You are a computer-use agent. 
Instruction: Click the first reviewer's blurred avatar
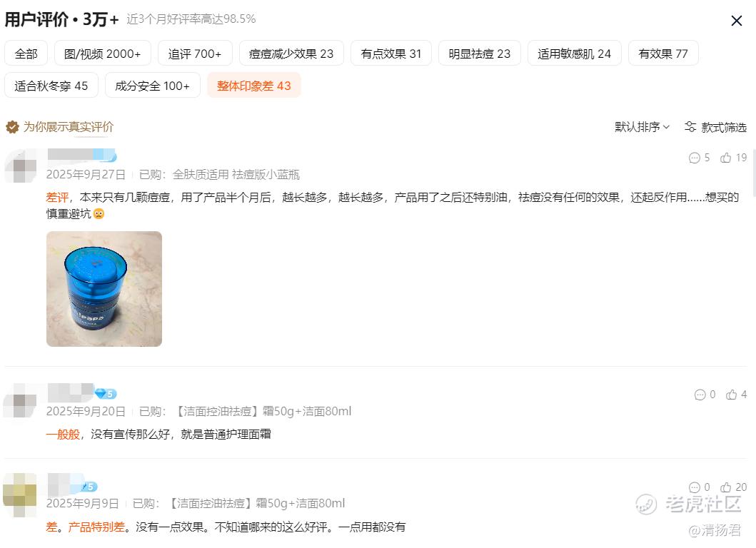coord(21,166)
